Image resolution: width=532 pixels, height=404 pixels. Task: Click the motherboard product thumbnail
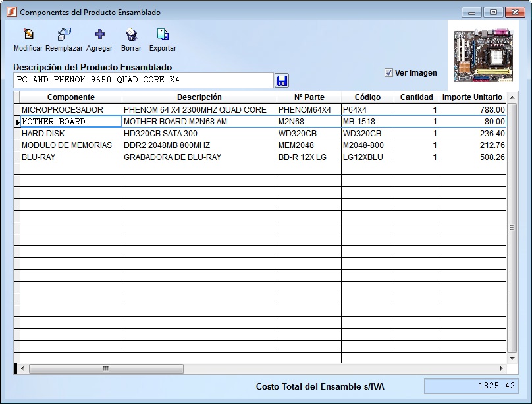pos(483,55)
